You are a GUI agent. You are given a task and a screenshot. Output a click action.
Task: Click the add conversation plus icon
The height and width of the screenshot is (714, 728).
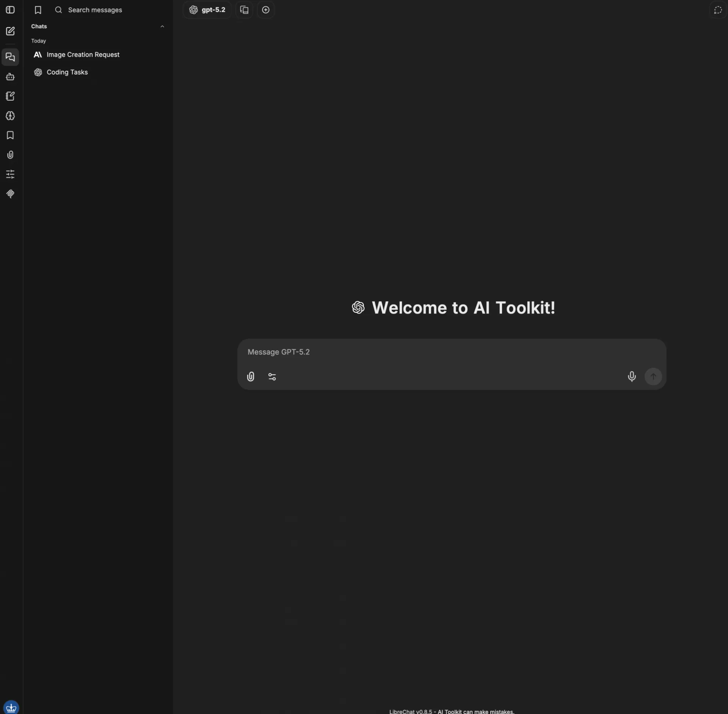pos(266,10)
